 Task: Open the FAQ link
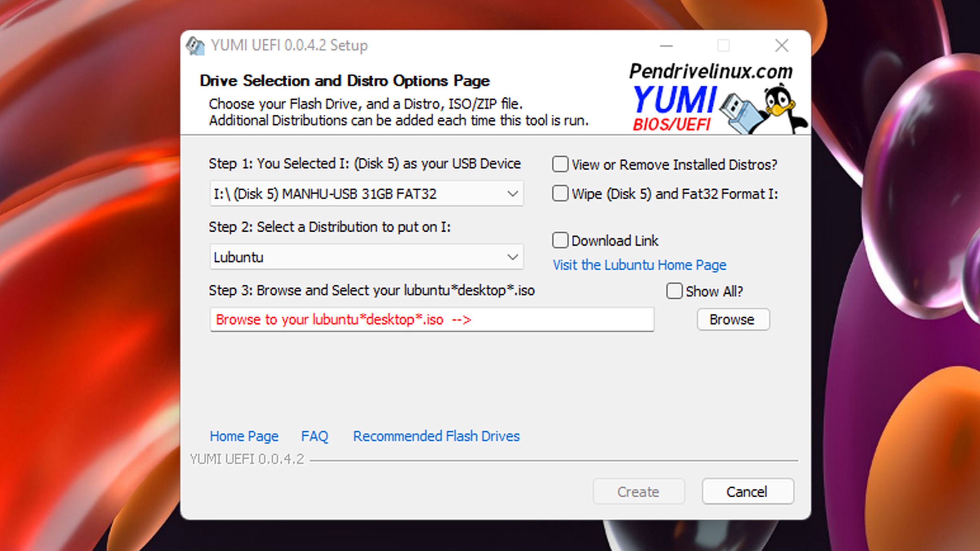coord(315,436)
